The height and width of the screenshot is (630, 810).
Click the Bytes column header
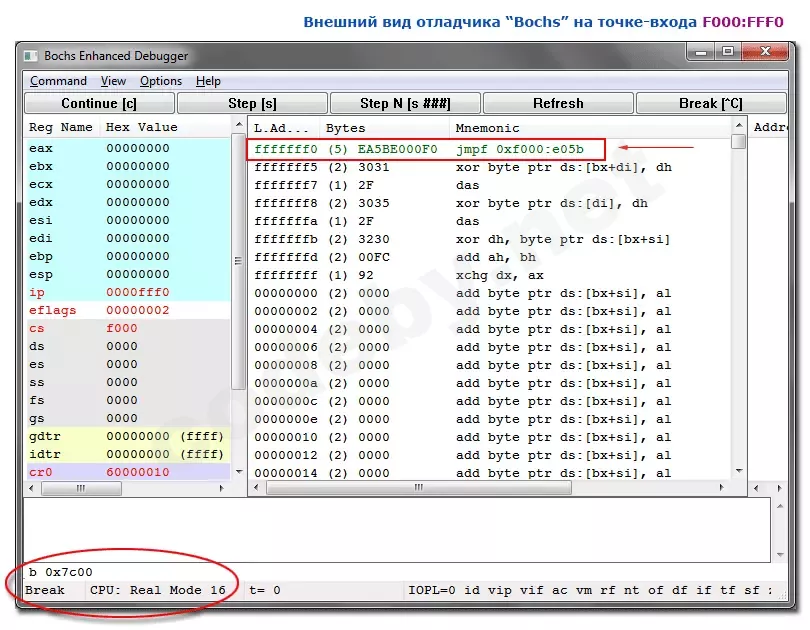click(x=345, y=128)
